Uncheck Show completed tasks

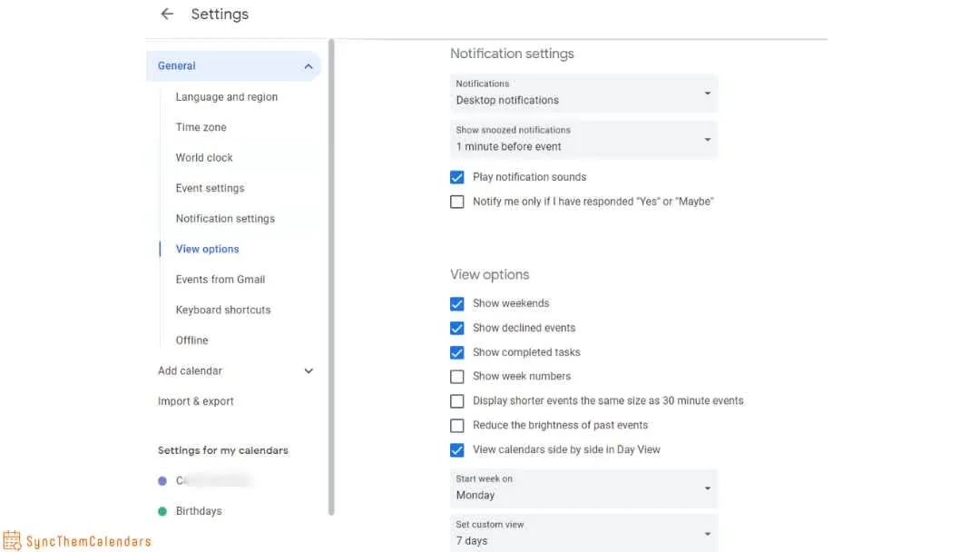tap(456, 352)
